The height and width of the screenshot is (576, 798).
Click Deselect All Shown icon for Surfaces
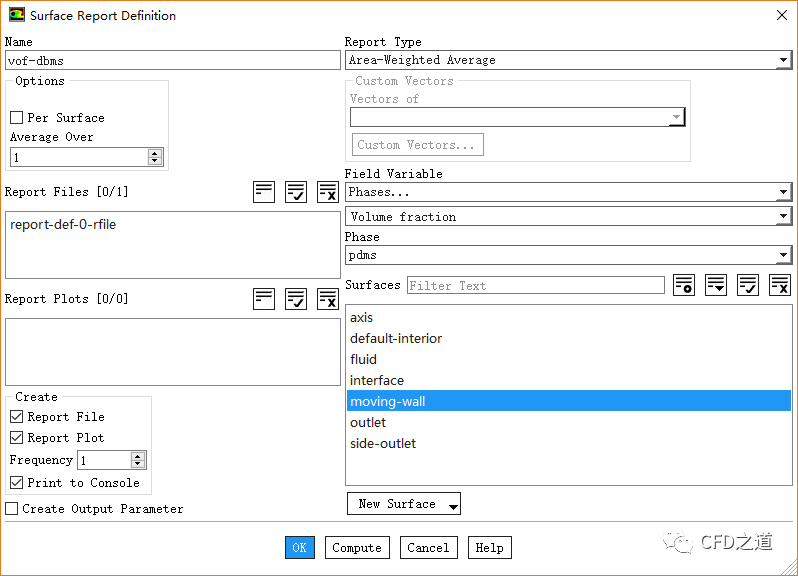coord(779,285)
